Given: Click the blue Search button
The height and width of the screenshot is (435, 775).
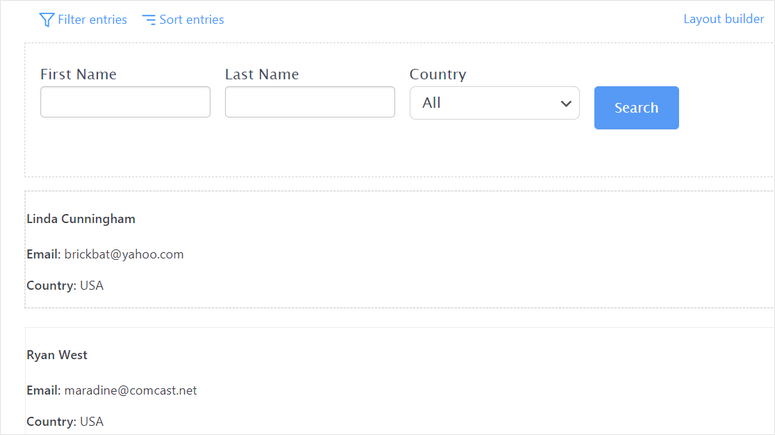Looking at the screenshot, I should tap(637, 108).
